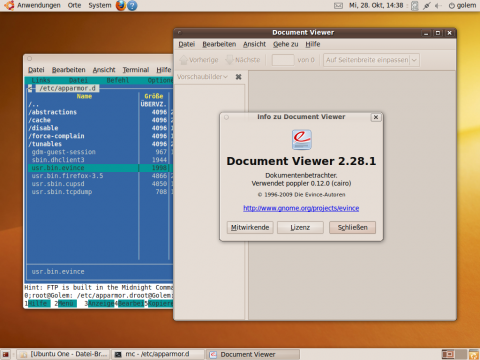This screenshot has height=360, width=480.
Task: Switch to mc - /etc/apparmor.d taskbar window
Action: point(158,354)
